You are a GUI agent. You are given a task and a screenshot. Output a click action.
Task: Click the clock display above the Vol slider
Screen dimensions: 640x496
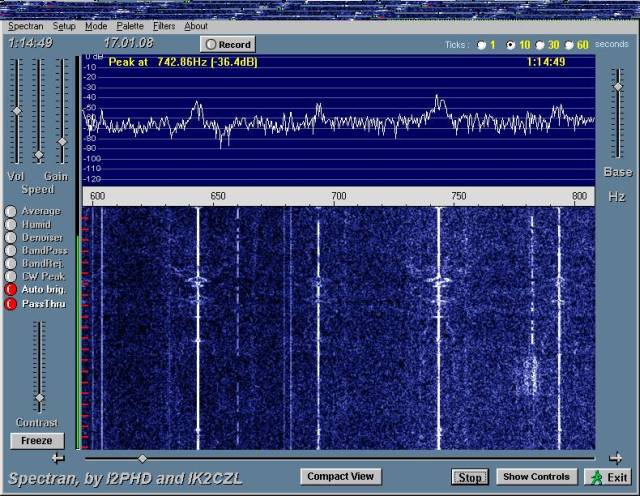pos(31,43)
